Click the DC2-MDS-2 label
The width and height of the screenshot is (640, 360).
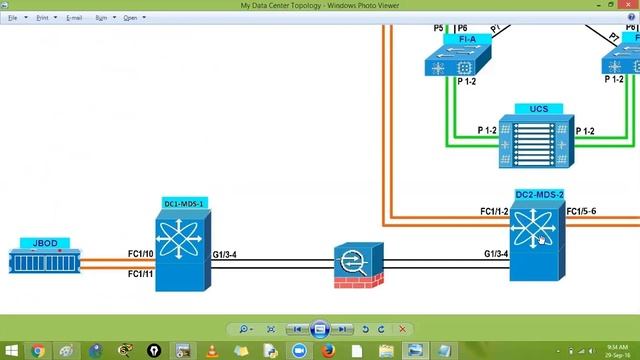point(539,195)
